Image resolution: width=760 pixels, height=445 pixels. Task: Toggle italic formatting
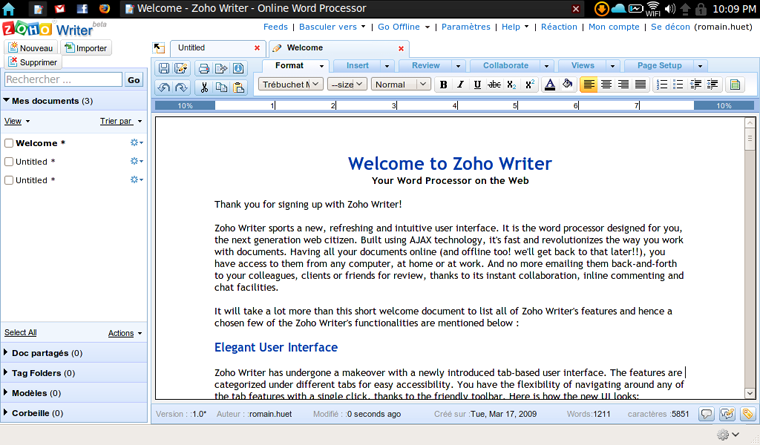tap(460, 84)
